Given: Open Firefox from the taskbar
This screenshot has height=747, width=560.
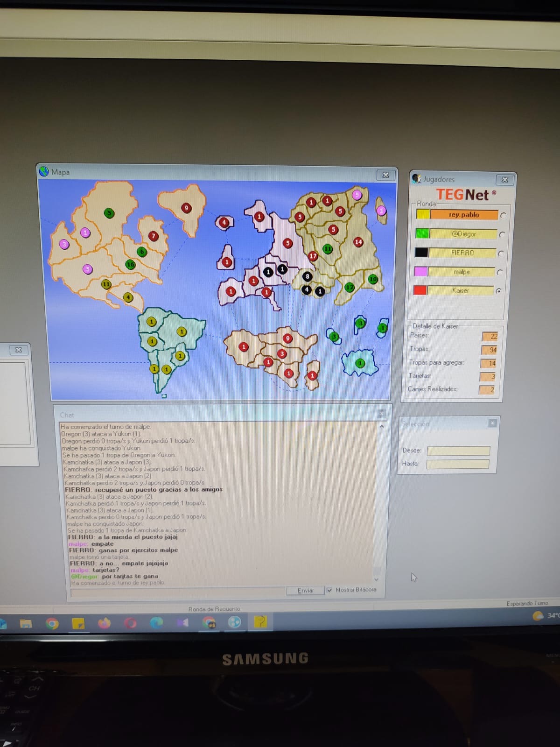Looking at the screenshot, I should (x=105, y=623).
